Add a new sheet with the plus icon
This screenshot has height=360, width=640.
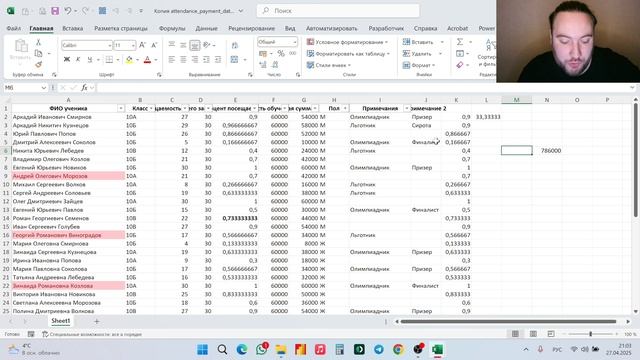(97, 321)
